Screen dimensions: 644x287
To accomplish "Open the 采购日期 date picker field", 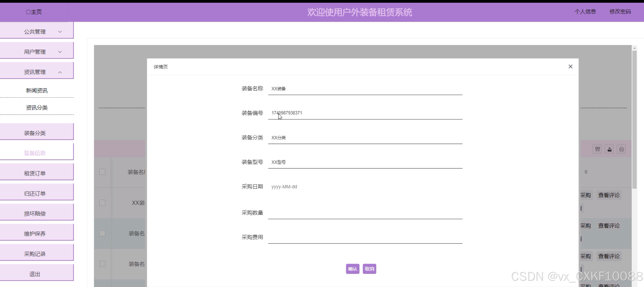I will tap(365, 187).
